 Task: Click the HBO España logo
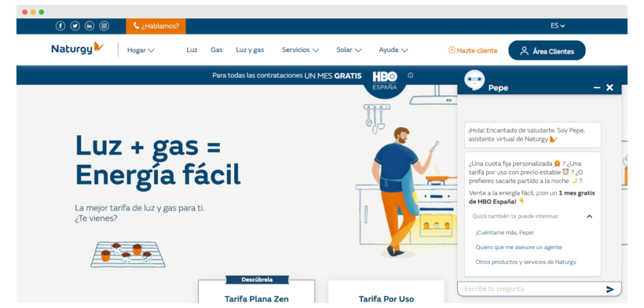pos(384,81)
